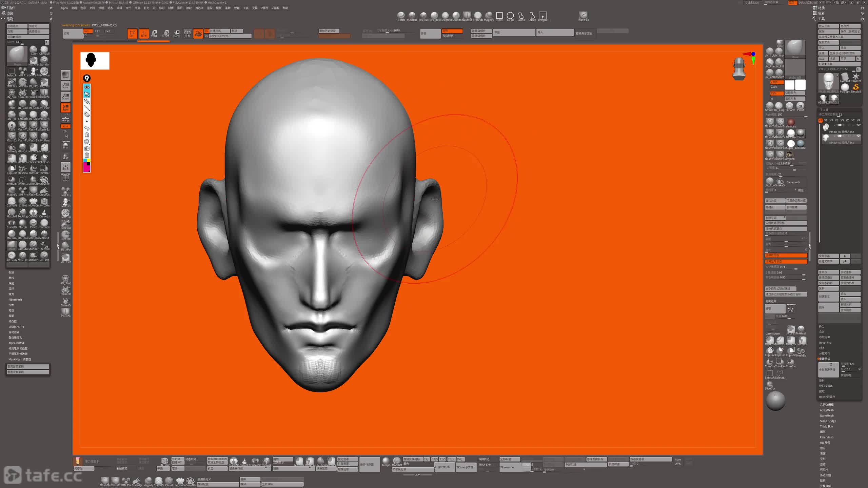Toggle eye icon in canvas overlay toolbar
This screenshot has height=488, width=868.
[x=87, y=87]
